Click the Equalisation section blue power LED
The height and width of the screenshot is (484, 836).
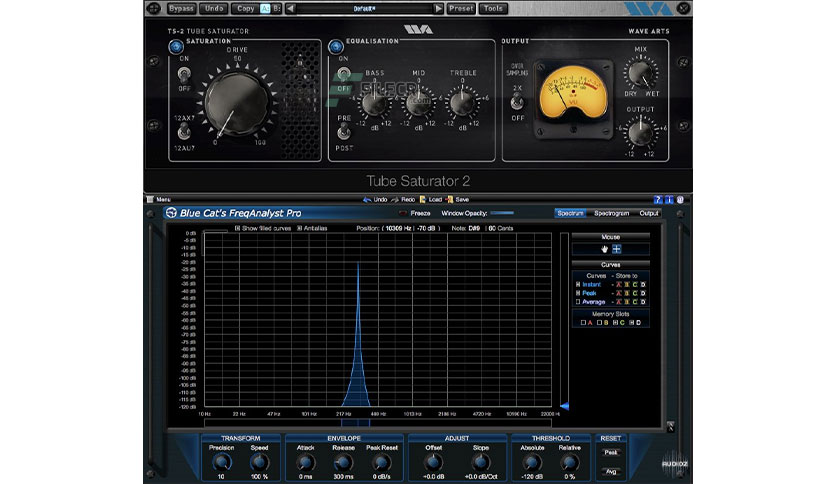(335, 47)
